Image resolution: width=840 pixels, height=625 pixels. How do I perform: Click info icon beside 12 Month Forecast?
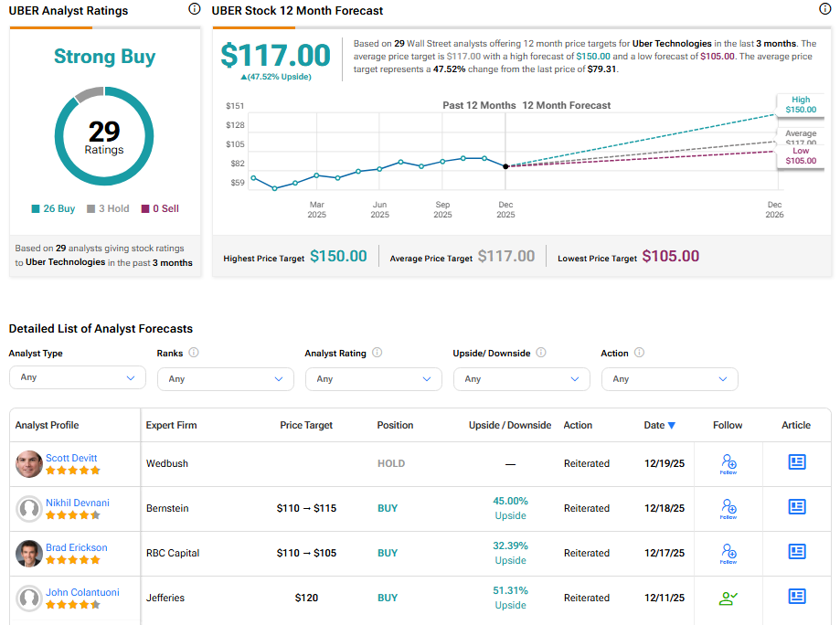click(x=825, y=9)
